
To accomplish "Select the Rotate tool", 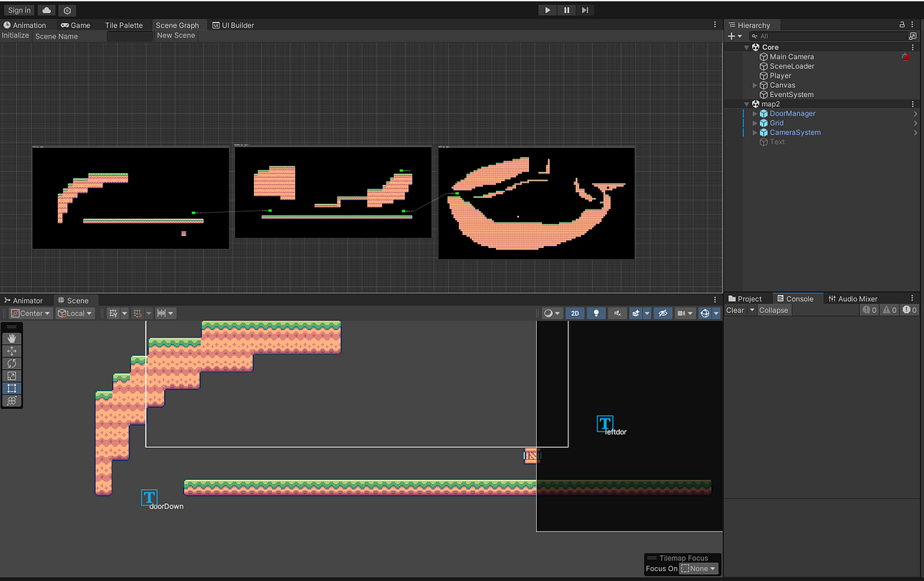I will [x=11, y=363].
